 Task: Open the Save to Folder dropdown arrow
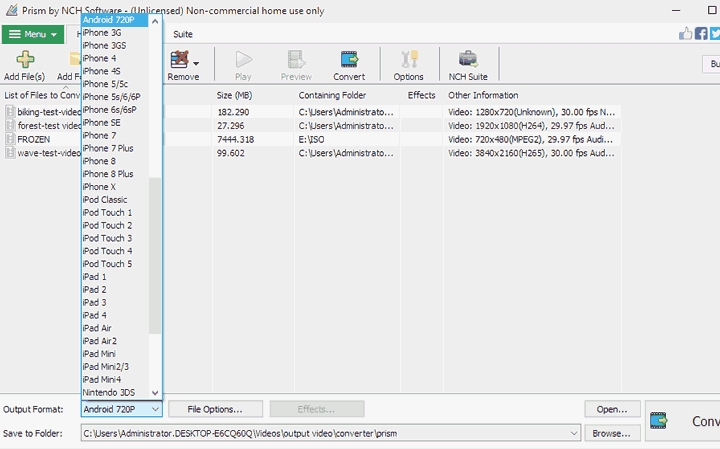(574, 433)
